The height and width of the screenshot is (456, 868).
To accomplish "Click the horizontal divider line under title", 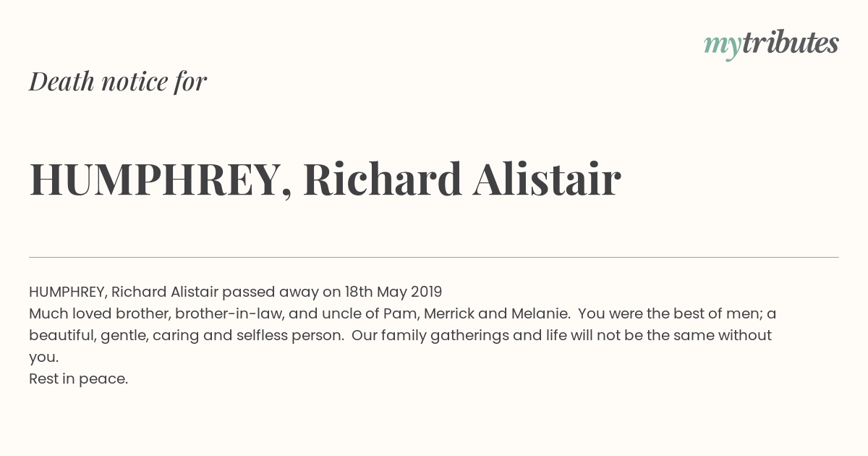I will pos(434,257).
